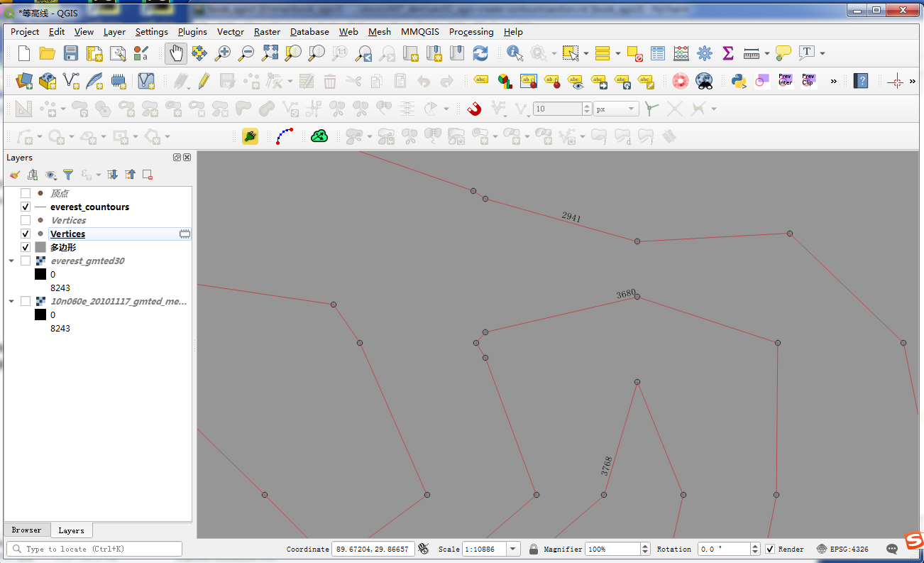Switch to the Browser tab
Screen dimensions: 924x563
point(26,530)
